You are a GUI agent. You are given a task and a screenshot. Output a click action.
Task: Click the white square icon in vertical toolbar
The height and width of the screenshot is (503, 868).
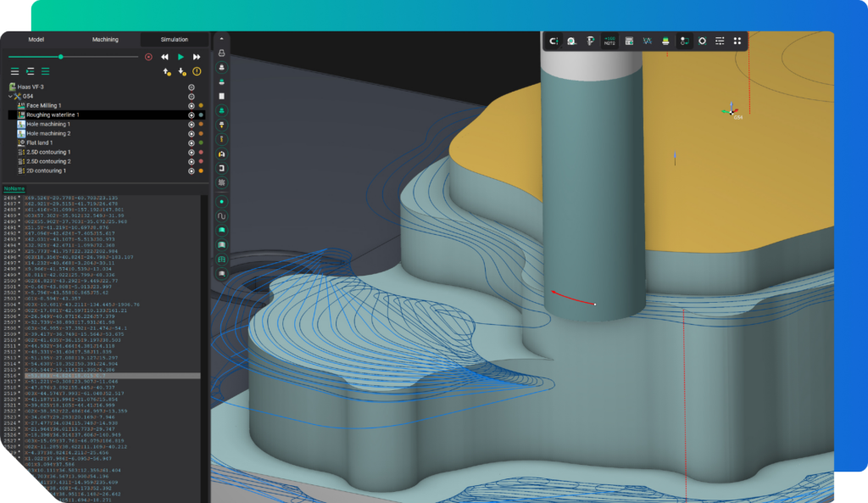pos(221,97)
